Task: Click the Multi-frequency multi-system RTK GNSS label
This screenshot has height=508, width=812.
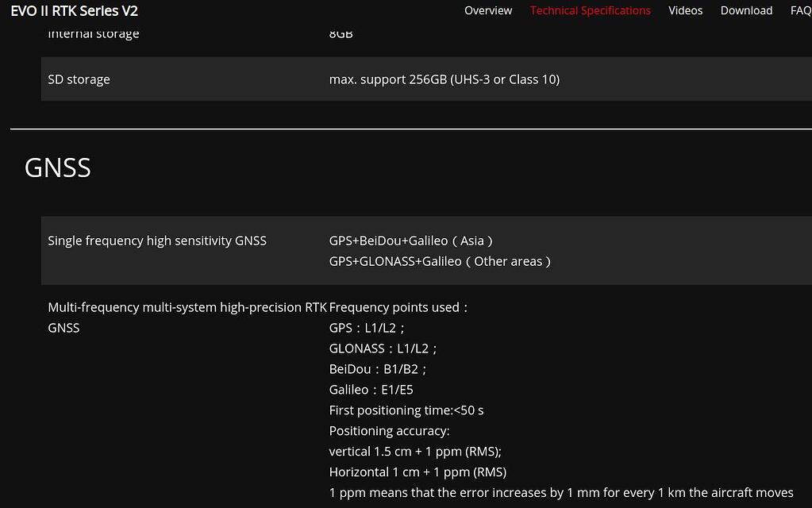Action: [x=187, y=317]
